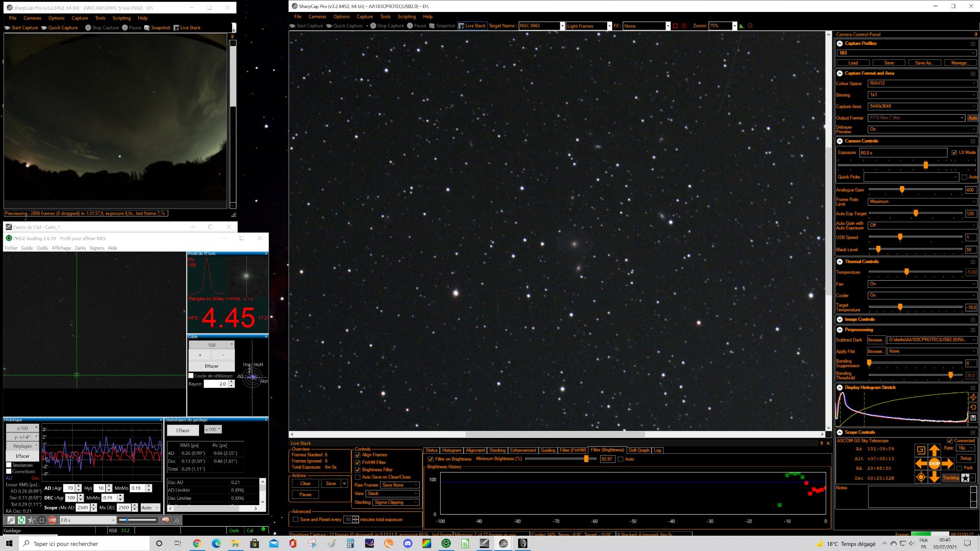Screen dimensions: 980x551
Task: Open the Outils menu in PHD2
Action: click(x=42, y=248)
